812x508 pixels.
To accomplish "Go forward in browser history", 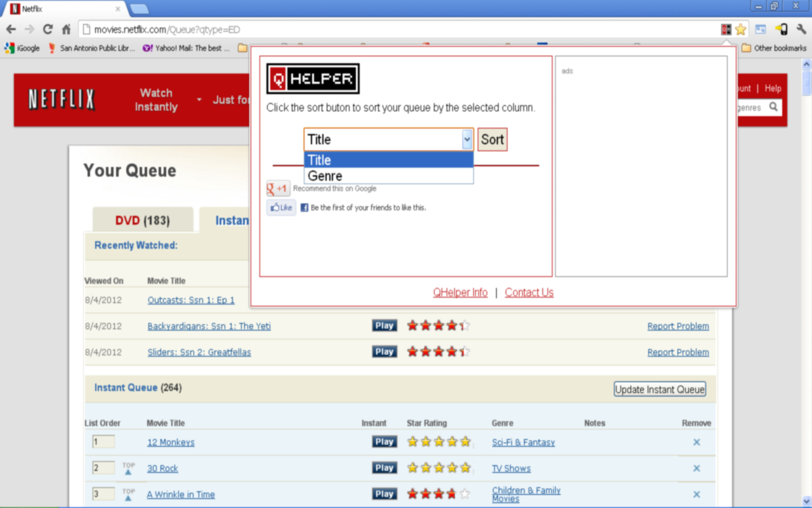I will point(29,29).
